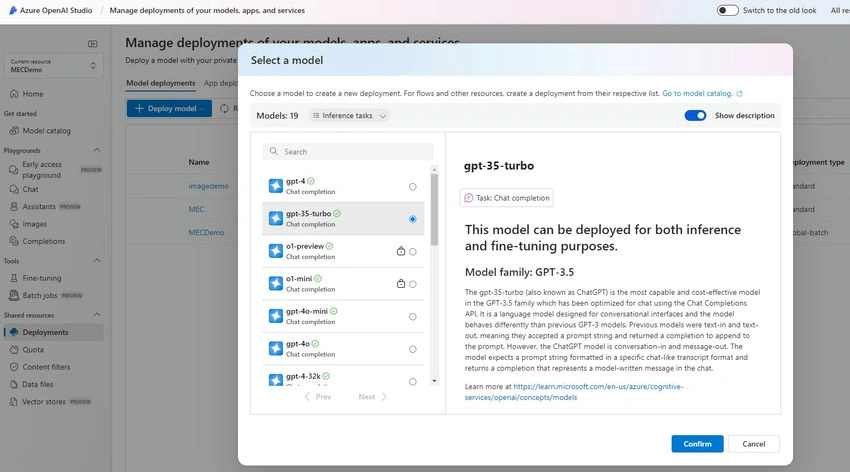Select the gpt-4o radio button

click(413, 349)
